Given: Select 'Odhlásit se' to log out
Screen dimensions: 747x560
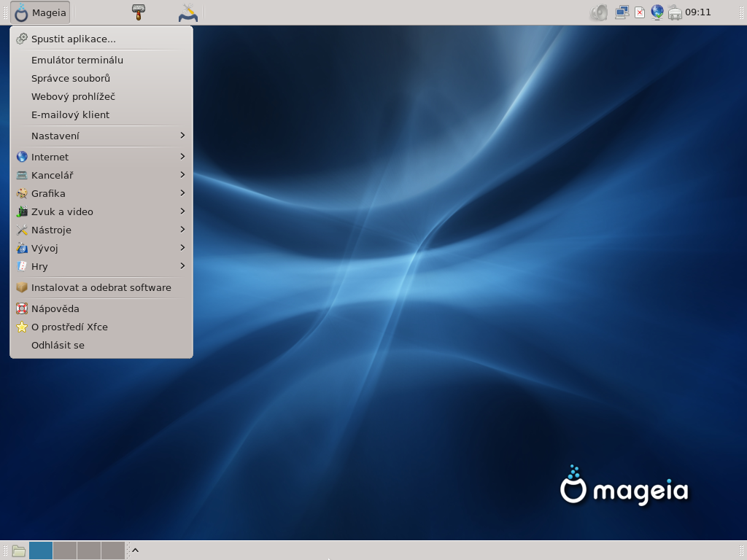Looking at the screenshot, I should coord(101,345).
